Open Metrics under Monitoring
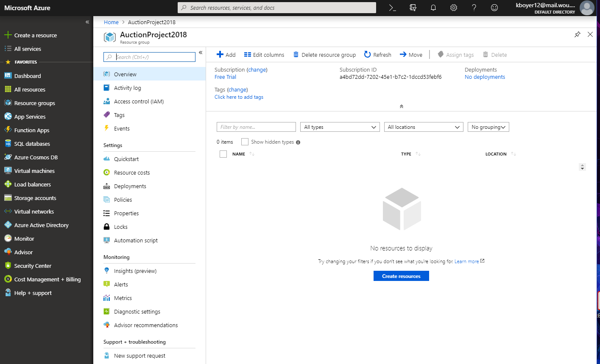 150,298
